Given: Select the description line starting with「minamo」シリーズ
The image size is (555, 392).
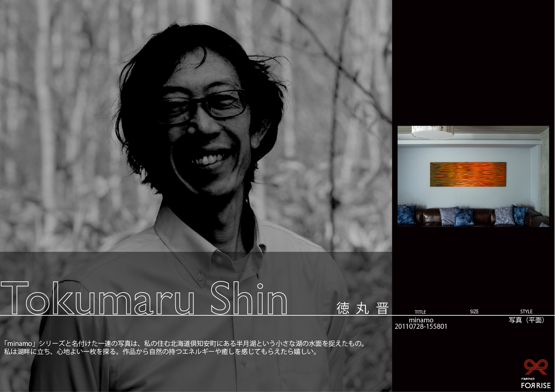Looking at the screenshot, I should click(184, 344).
